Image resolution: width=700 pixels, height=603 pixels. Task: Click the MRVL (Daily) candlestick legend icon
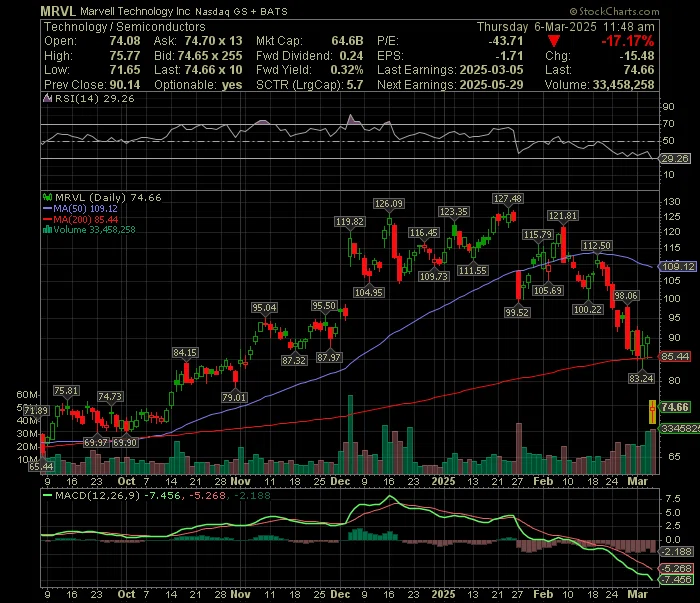(x=47, y=197)
